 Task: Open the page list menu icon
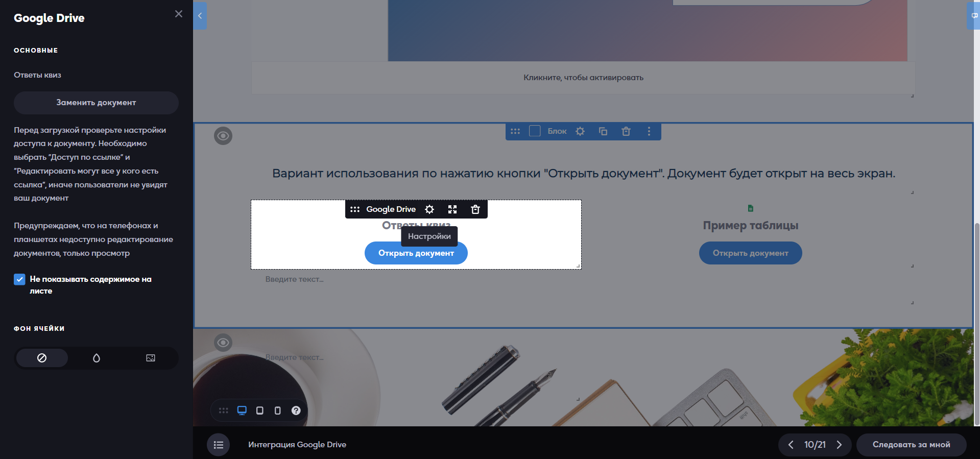(x=219, y=445)
